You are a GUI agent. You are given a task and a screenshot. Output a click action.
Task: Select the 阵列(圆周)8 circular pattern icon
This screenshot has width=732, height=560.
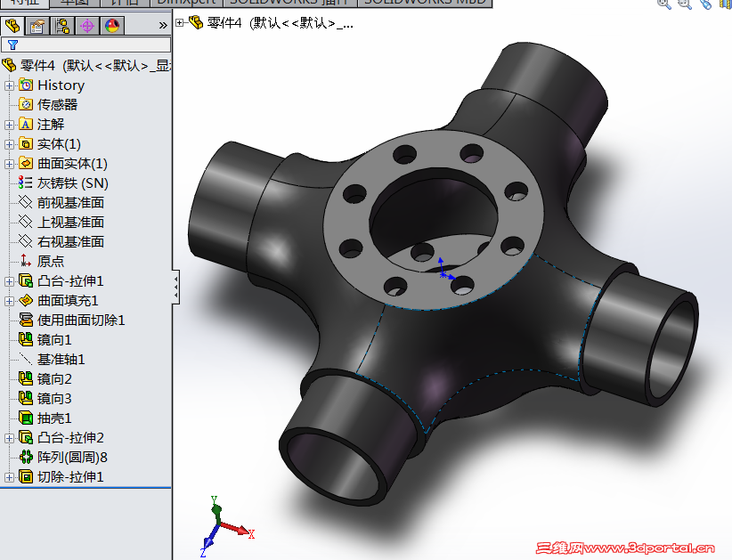tap(26, 458)
